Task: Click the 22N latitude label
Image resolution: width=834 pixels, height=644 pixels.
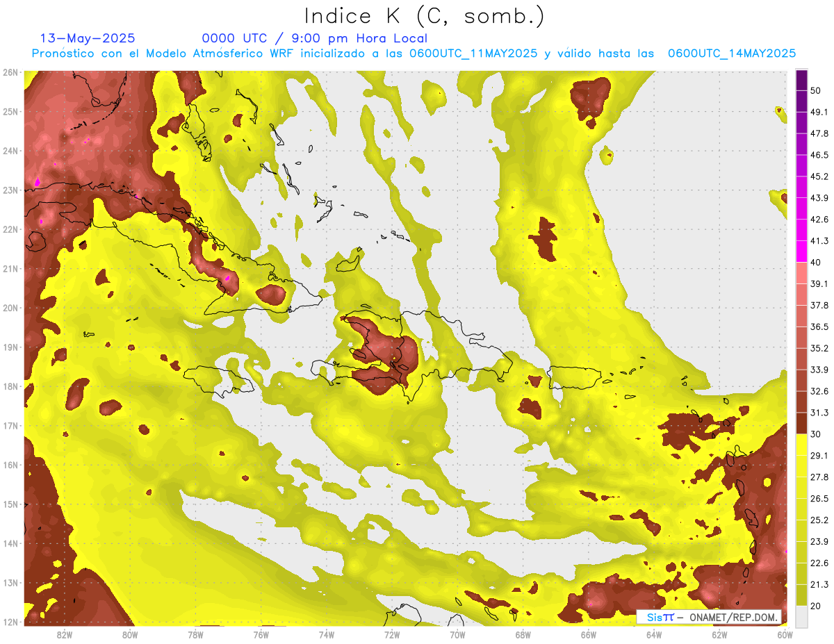Action: pos(10,229)
